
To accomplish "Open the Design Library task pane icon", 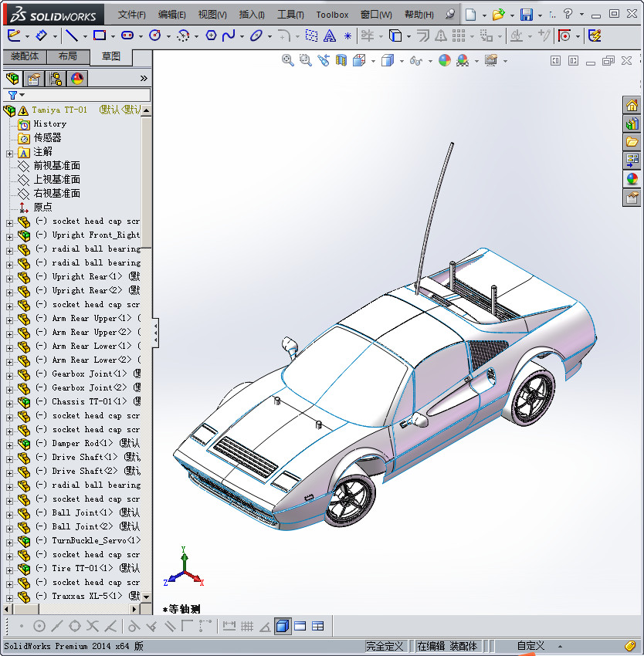I will (x=632, y=123).
